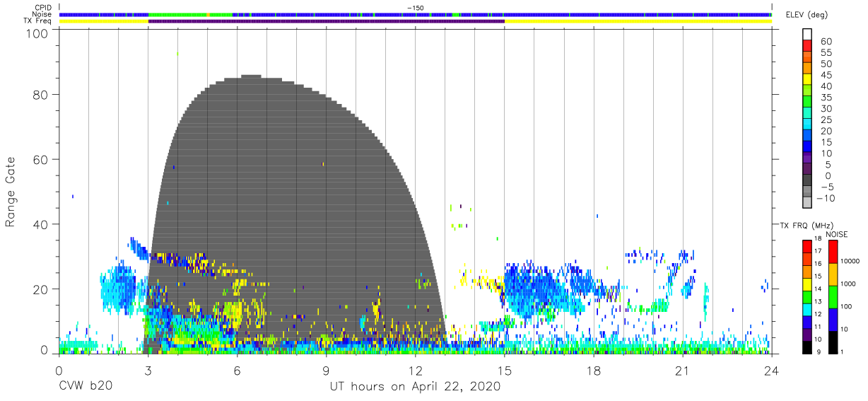Click the purple TX Freq band in top strip
Screen dimensions: 868x401
(327, 21)
